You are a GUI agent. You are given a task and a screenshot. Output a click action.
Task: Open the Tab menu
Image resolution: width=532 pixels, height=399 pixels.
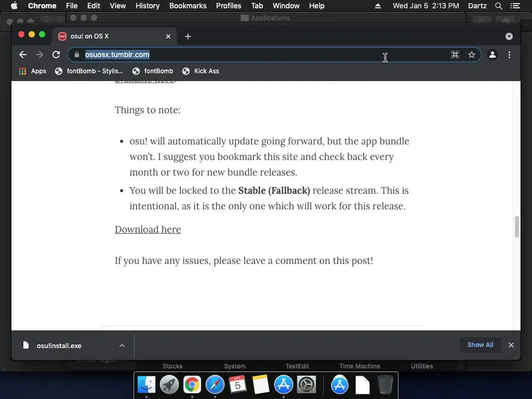click(x=257, y=6)
